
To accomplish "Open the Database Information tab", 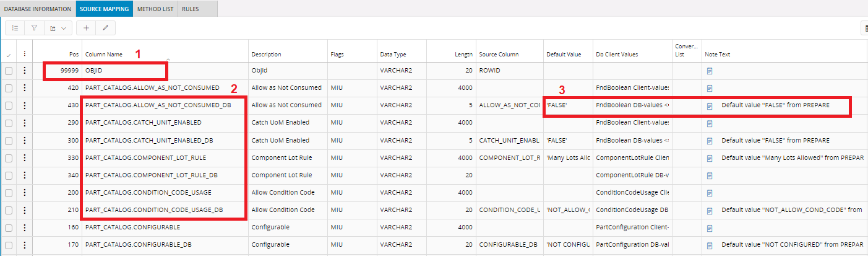I will point(37,9).
